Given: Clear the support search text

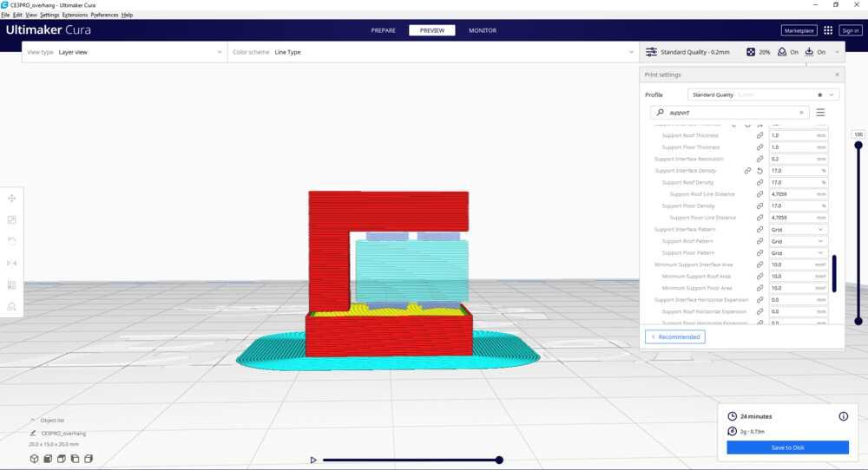Looking at the screenshot, I should pos(801,113).
